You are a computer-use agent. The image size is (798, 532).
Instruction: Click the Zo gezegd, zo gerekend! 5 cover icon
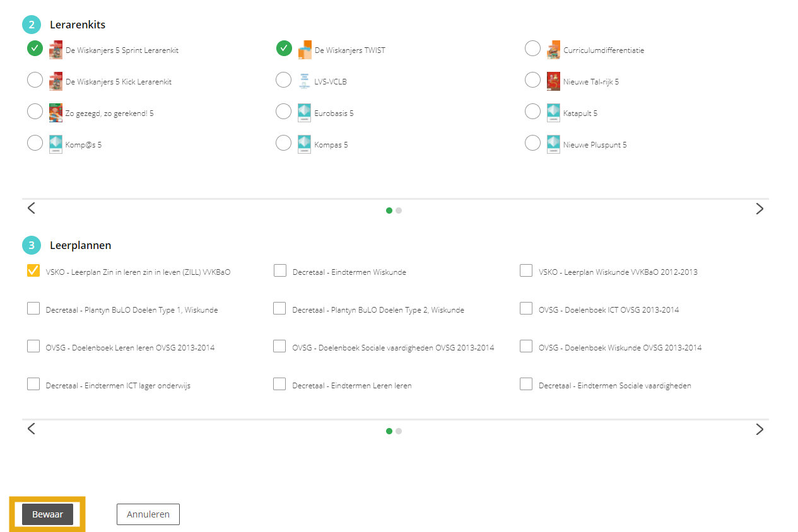(56, 113)
